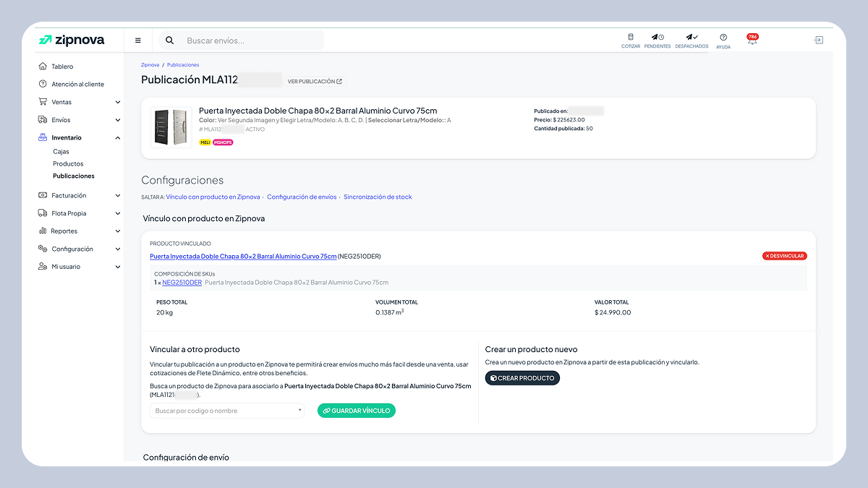Image resolution: width=868 pixels, height=488 pixels.
Task: Open the Despachados shipments icon
Action: tap(692, 37)
